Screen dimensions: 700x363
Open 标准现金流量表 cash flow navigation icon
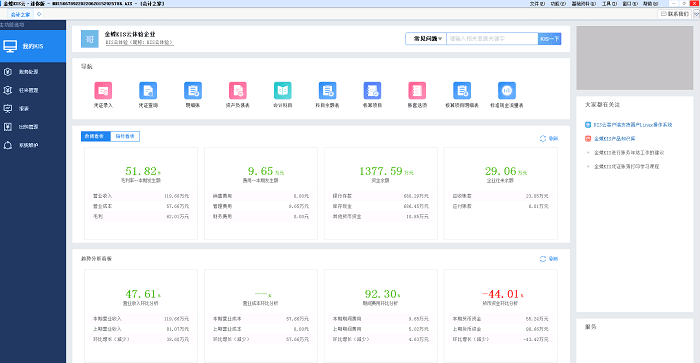pos(507,91)
